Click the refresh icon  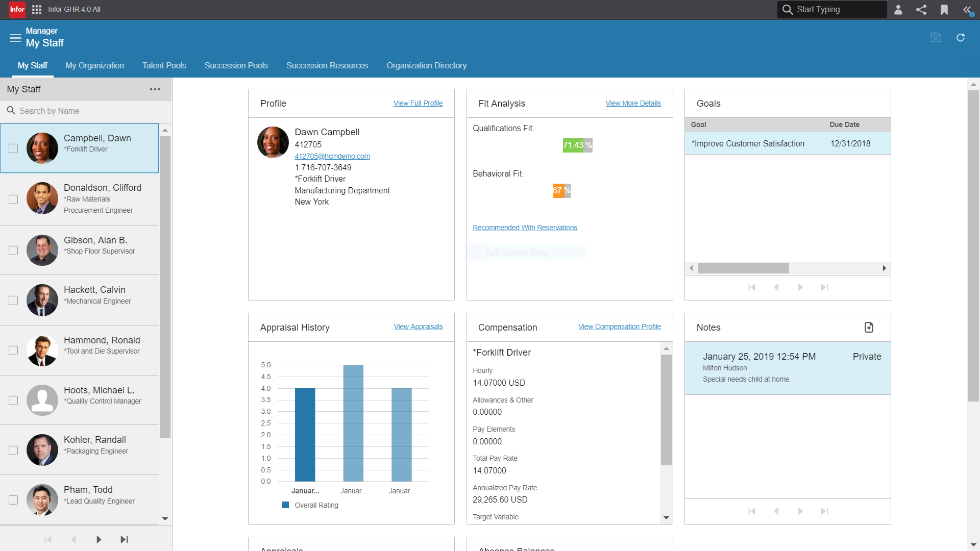961,38
